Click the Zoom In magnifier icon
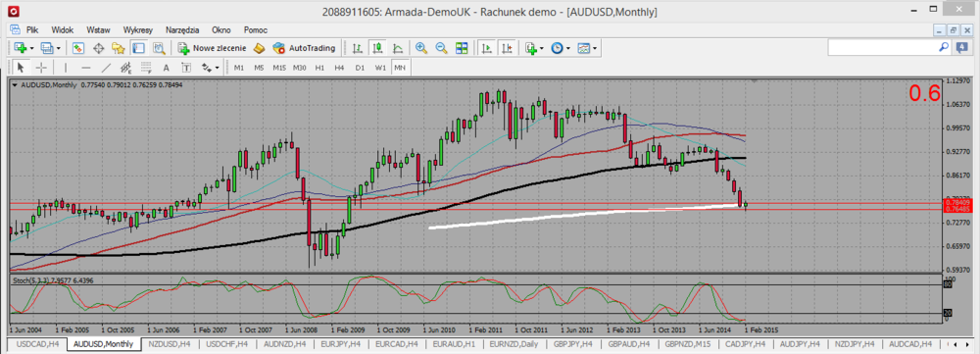 421,47
